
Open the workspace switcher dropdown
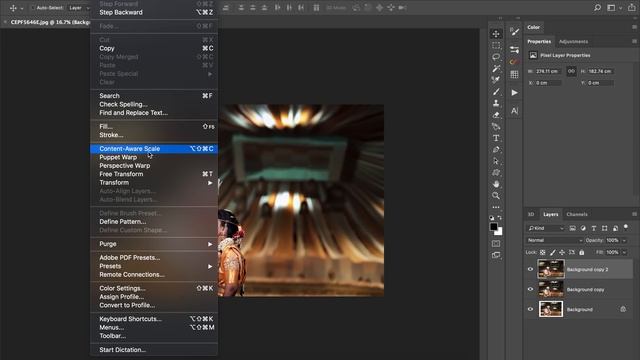613,7
